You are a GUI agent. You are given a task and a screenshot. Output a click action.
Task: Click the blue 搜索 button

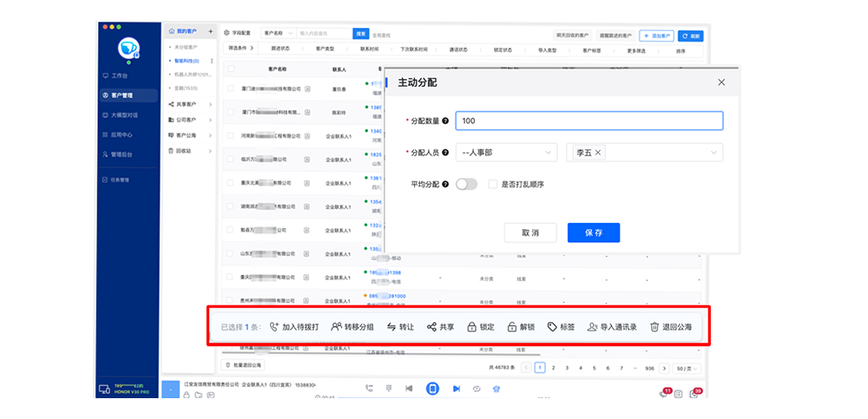[361, 33]
